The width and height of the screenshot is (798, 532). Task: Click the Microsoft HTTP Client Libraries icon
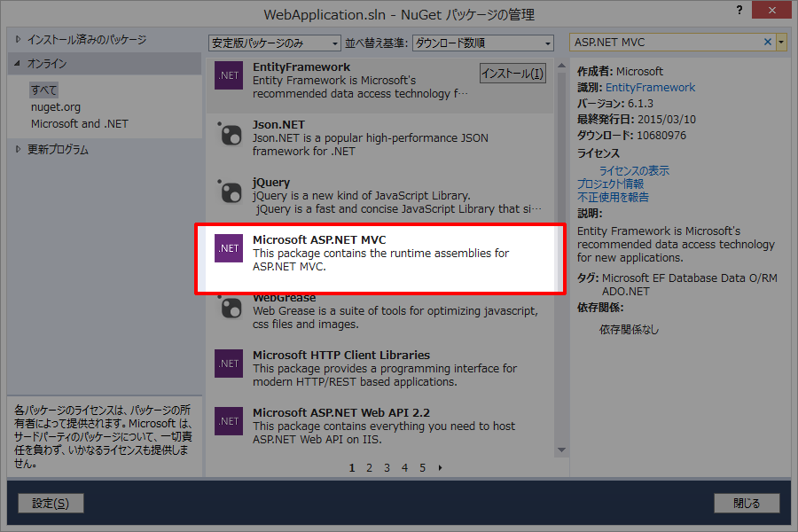click(229, 364)
